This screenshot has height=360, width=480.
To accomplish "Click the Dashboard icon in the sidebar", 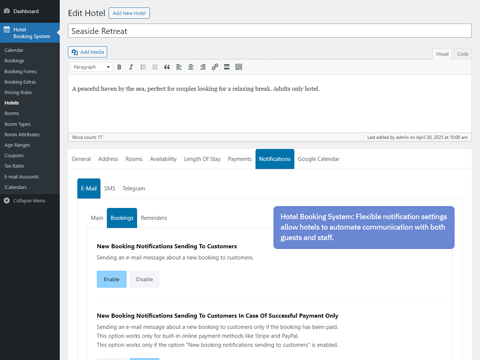I will pyautogui.click(x=7, y=11).
